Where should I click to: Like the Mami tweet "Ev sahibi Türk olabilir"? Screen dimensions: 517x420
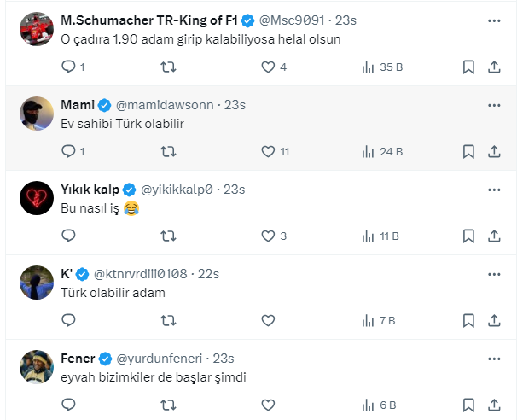(x=268, y=151)
